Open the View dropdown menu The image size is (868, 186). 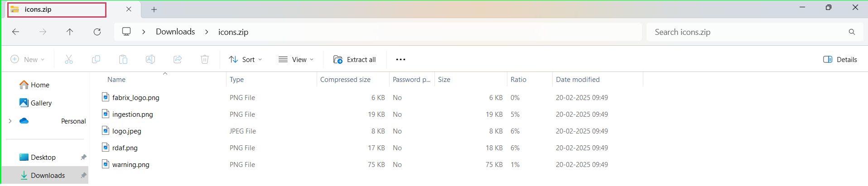(x=296, y=59)
